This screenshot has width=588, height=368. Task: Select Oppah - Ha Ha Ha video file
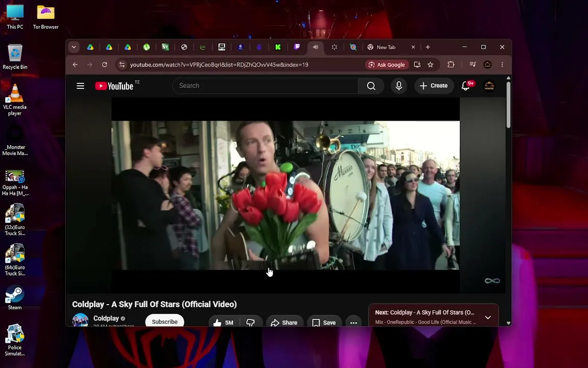pos(15,183)
